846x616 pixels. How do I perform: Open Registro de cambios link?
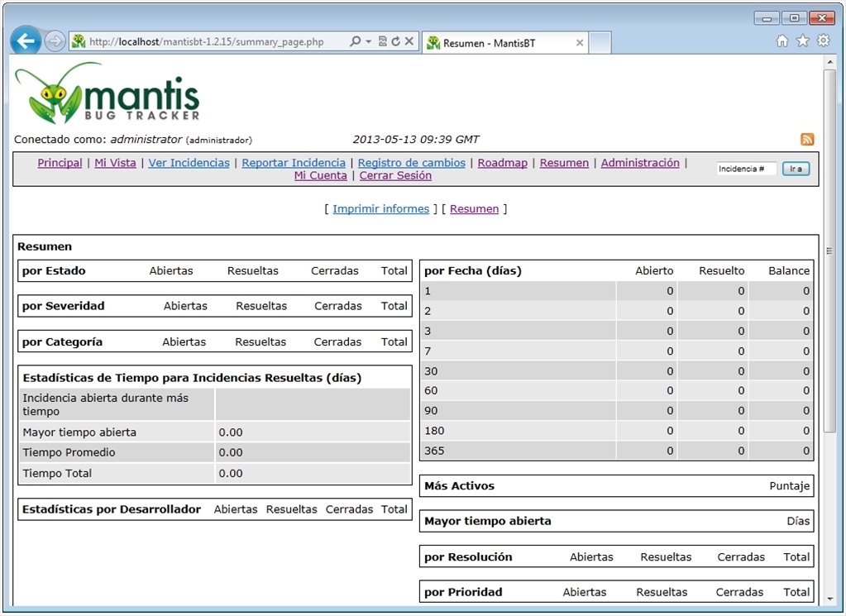(x=412, y=163)
